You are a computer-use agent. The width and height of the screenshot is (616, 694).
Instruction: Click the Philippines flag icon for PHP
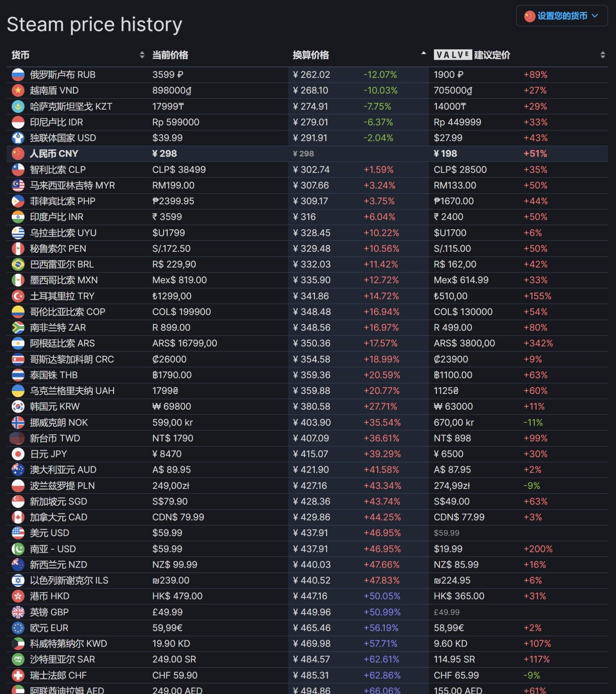18,201
